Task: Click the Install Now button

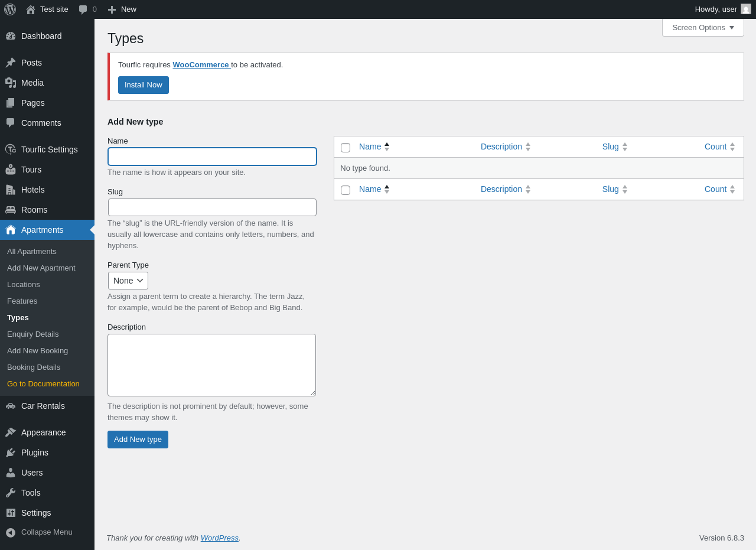Action: 144,85
